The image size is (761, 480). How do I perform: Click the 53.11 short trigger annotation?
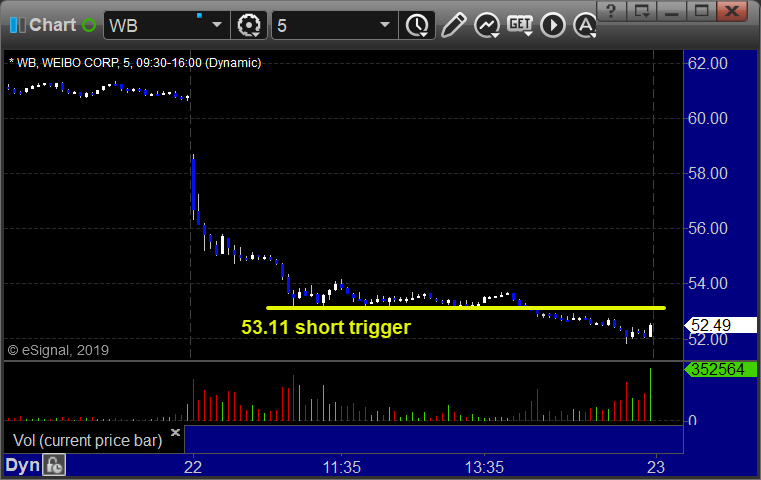[x=326, y=327]
